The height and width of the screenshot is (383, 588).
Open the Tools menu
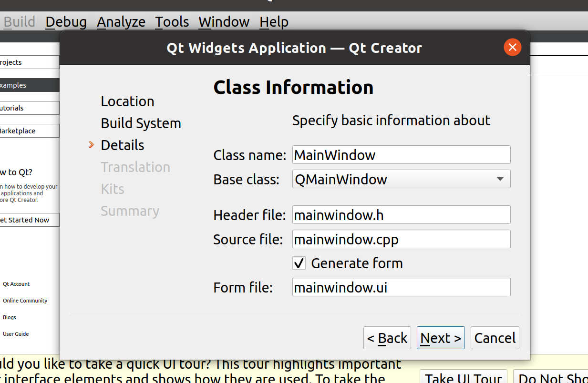click(x=172, y=22)
